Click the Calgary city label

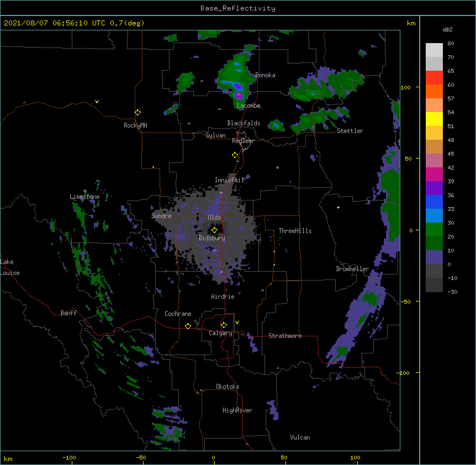[220, 333]
